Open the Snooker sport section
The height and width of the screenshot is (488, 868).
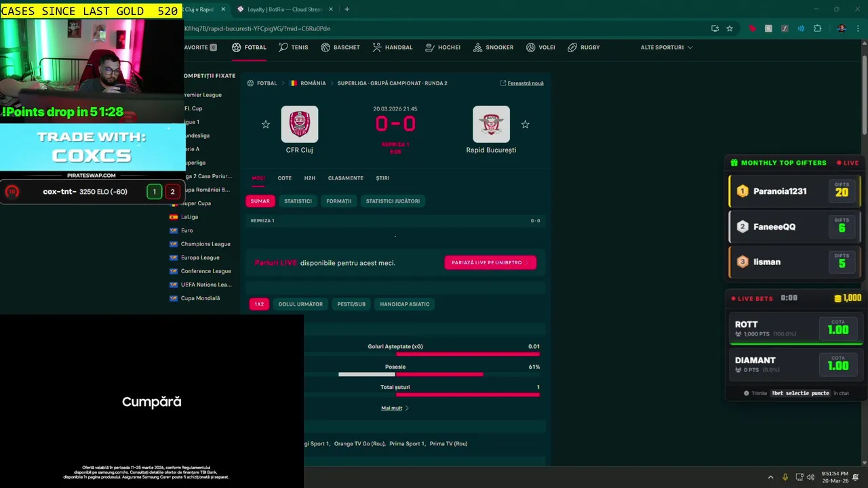point(493,47)
